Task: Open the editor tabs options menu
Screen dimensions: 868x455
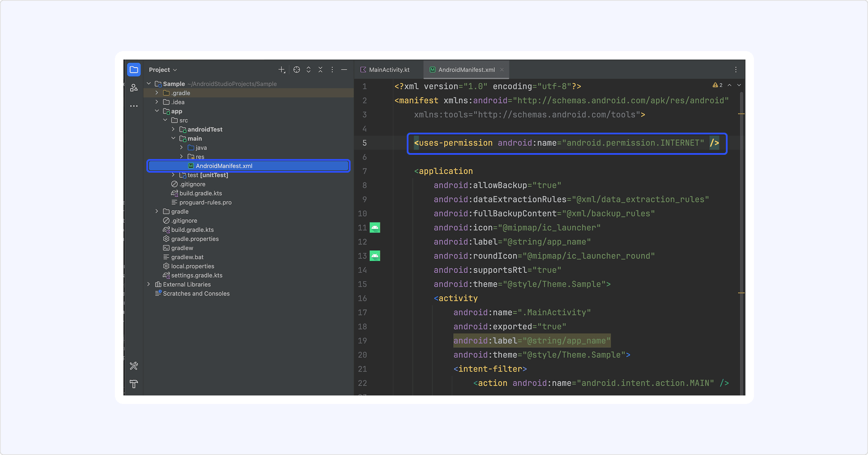Action: coord(736,70)
